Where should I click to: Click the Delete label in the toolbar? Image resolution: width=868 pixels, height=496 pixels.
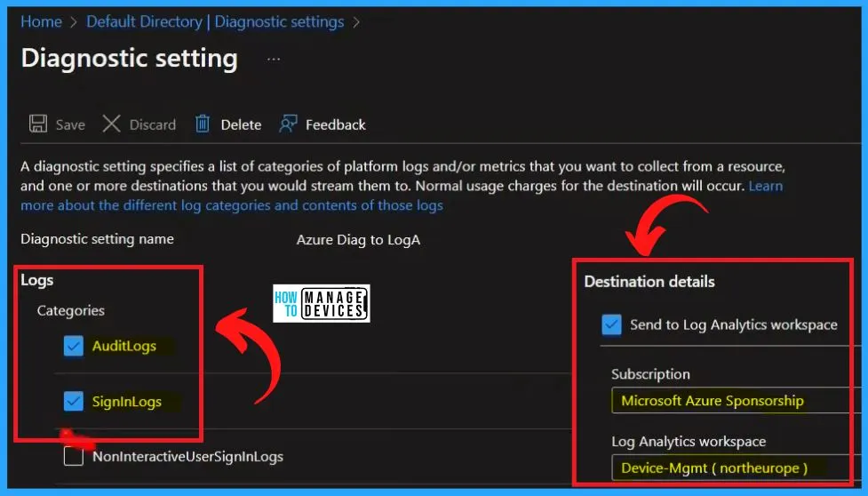click(241, 124)
